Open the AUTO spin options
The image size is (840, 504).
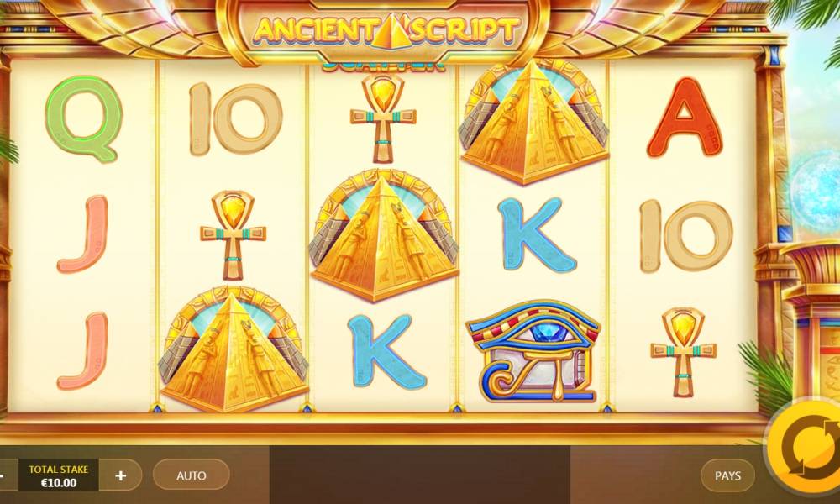click(x=192, y=475)
